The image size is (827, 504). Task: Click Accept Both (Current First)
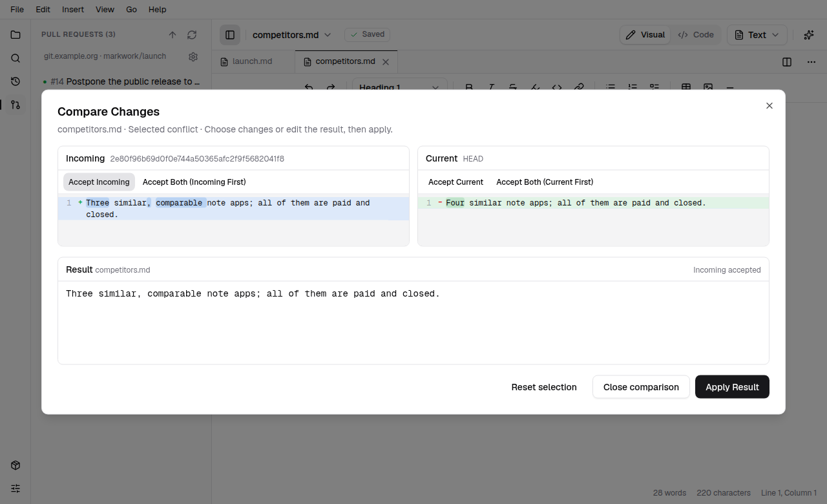pyautogui.click(x=545, y=182)
